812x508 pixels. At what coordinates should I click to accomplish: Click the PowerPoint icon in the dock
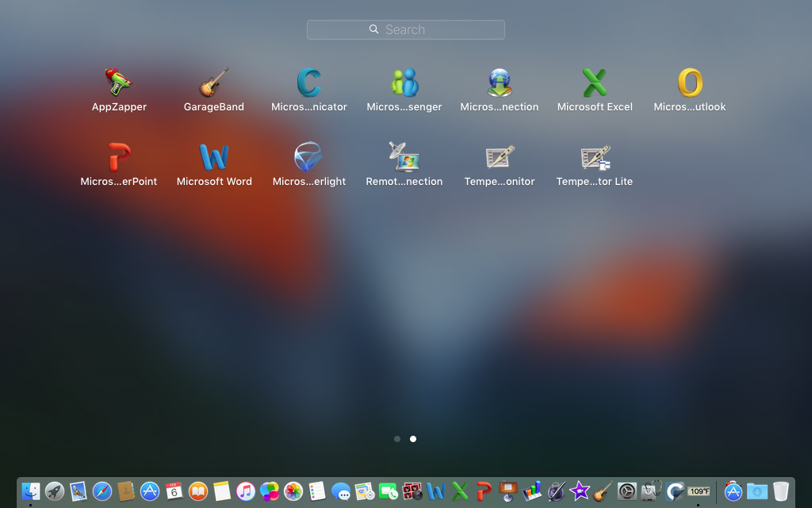pyautogui.click(x=484, y=491)
